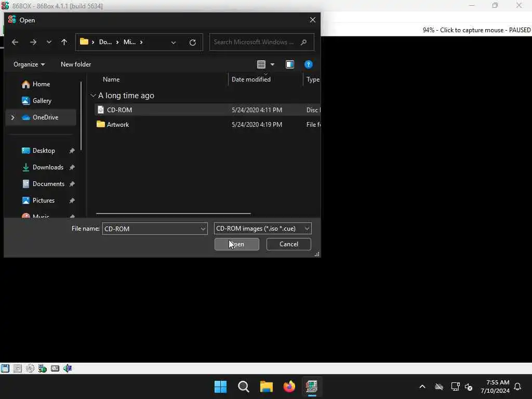Open the notification bell

coord(517,387)
